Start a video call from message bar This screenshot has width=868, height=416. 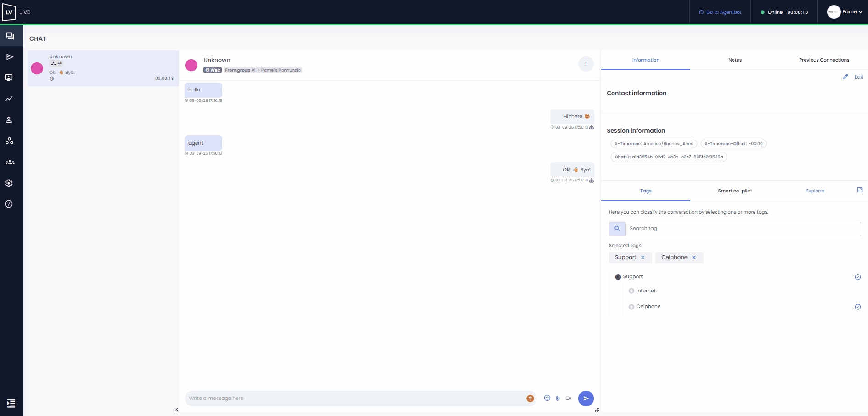pyautogui.click(x=568, y=398)
